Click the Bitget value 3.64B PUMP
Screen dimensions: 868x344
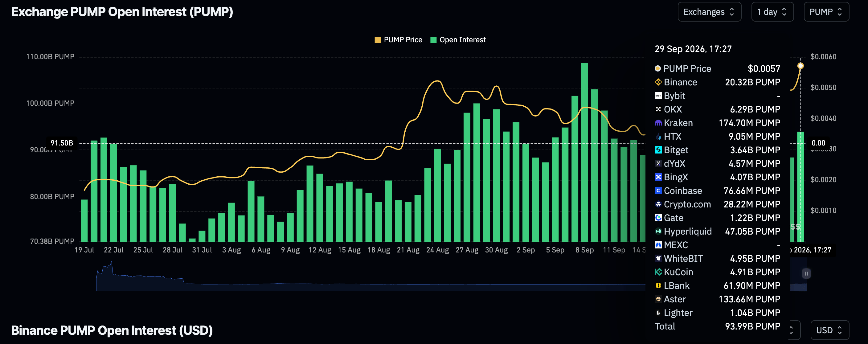pyautogui.click(x=755, y=150)
